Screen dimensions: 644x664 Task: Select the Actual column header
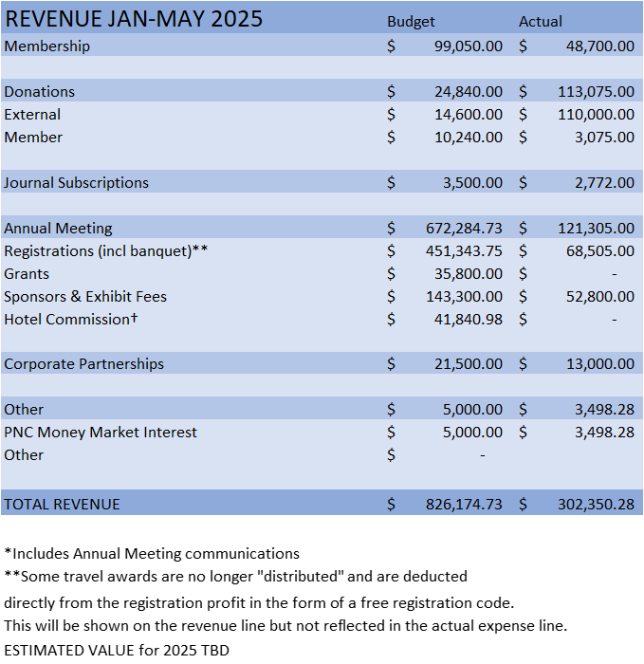(x=541, y=21)
